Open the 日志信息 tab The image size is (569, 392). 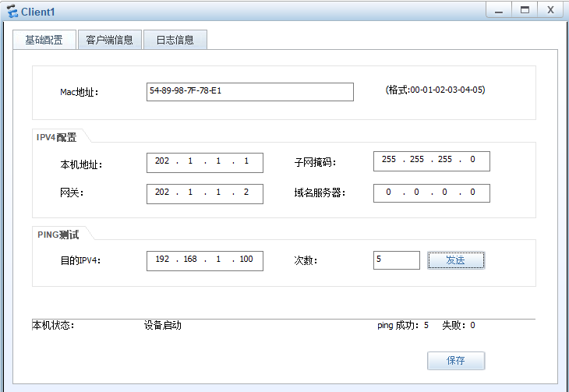[175, 40]
